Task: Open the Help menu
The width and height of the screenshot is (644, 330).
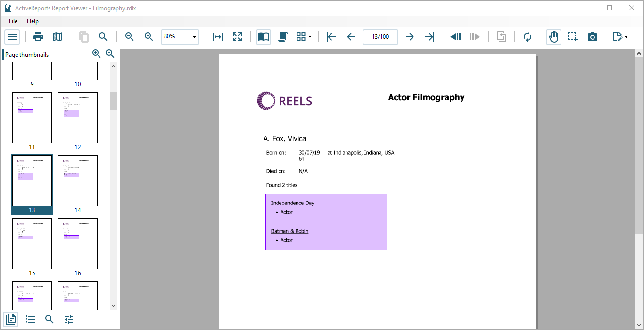Action: tap(33, 21)
